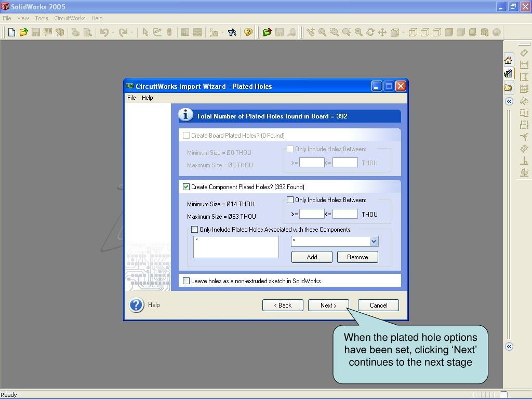Click the Ready status bar text
532x399 pixels.
8,395
